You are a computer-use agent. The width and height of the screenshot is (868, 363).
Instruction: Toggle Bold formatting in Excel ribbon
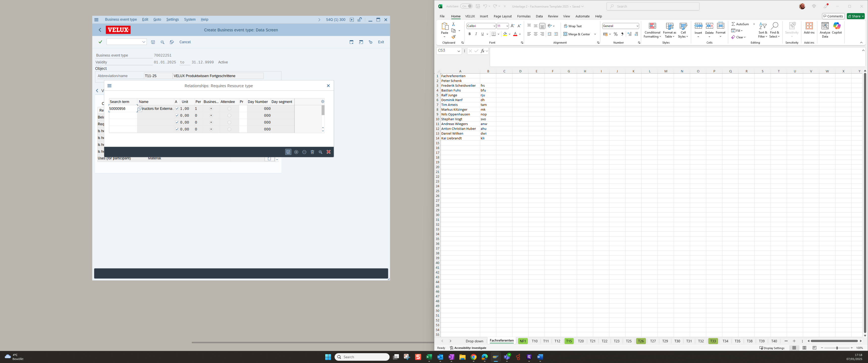click(469, 34)
